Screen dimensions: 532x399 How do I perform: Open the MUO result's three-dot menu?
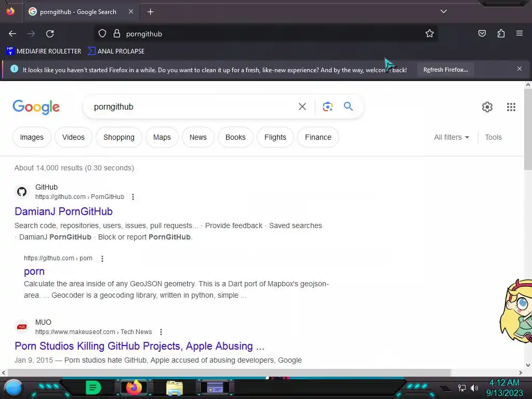(161, 332)
